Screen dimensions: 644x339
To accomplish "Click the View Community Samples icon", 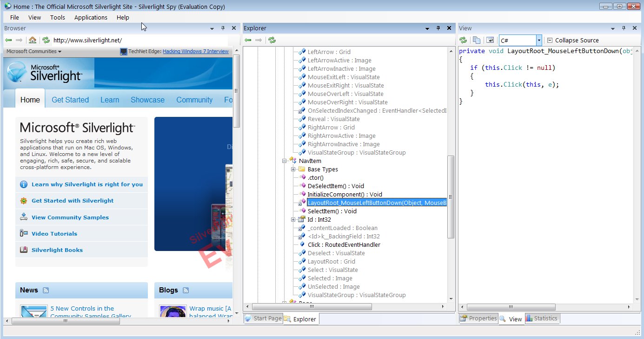I will tap(24, 217).
